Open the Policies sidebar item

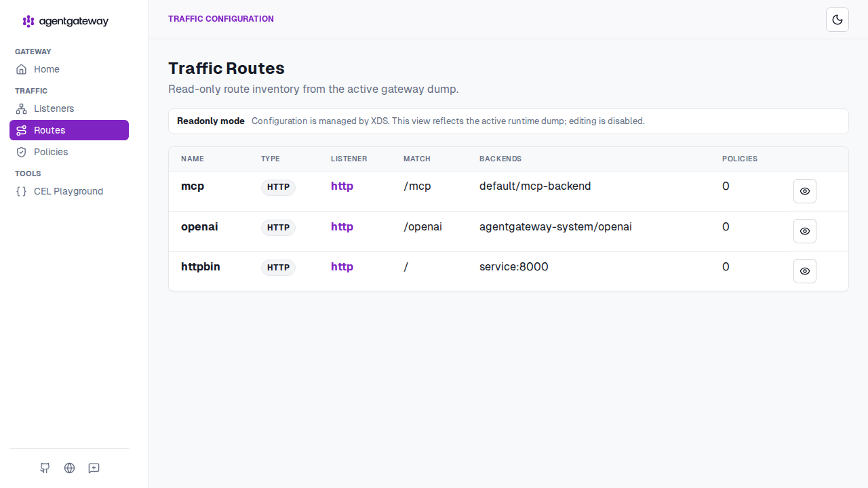[x=69, y=152]
